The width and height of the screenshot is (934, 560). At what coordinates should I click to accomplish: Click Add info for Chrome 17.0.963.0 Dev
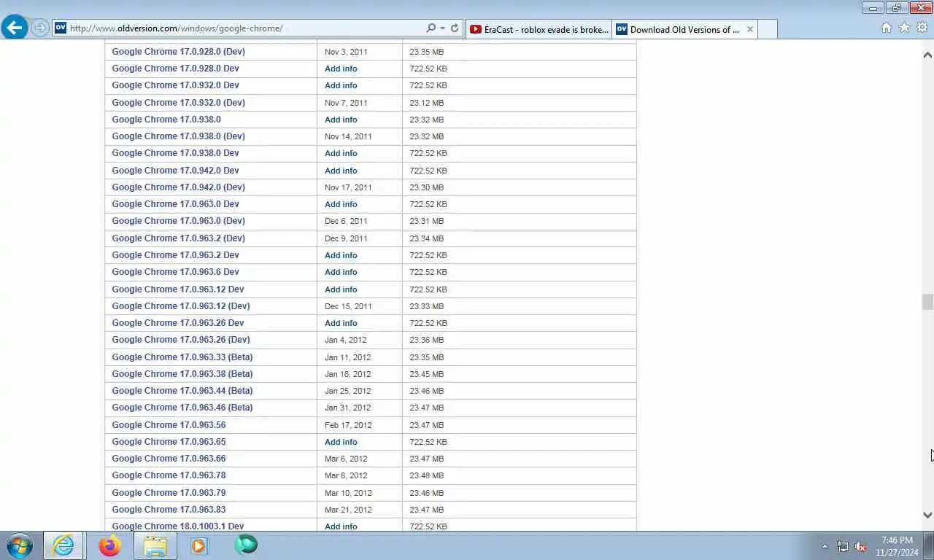tap(341, 204)
